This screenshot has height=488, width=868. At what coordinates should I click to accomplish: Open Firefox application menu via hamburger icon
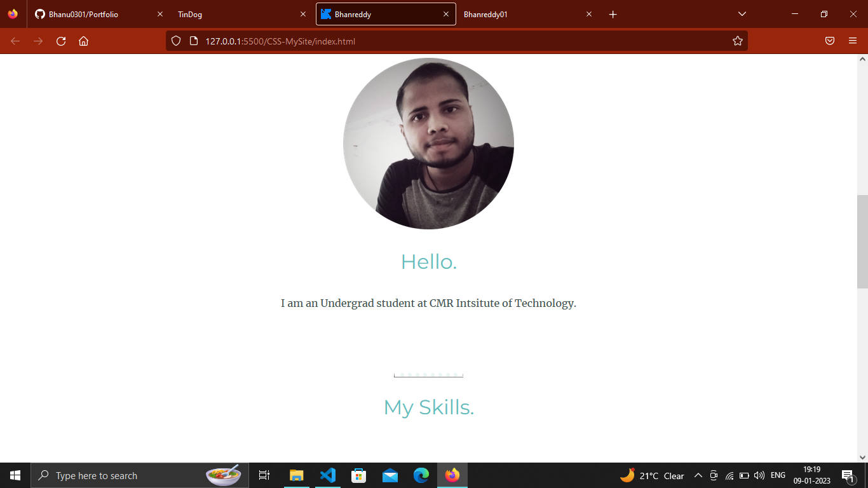pos(853,41)
